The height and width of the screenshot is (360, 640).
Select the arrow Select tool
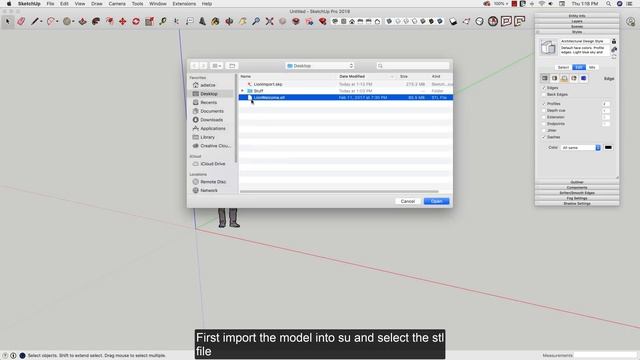(x=8, y=21)
